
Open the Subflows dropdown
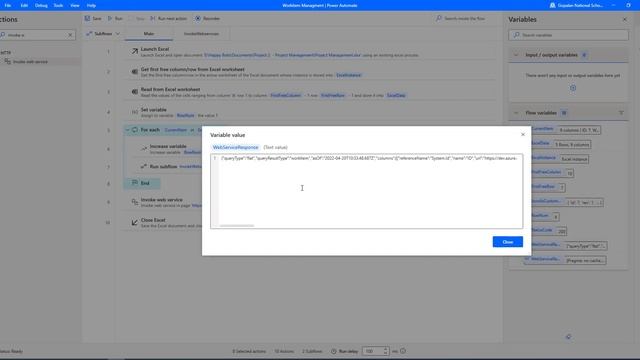point(103,34)
